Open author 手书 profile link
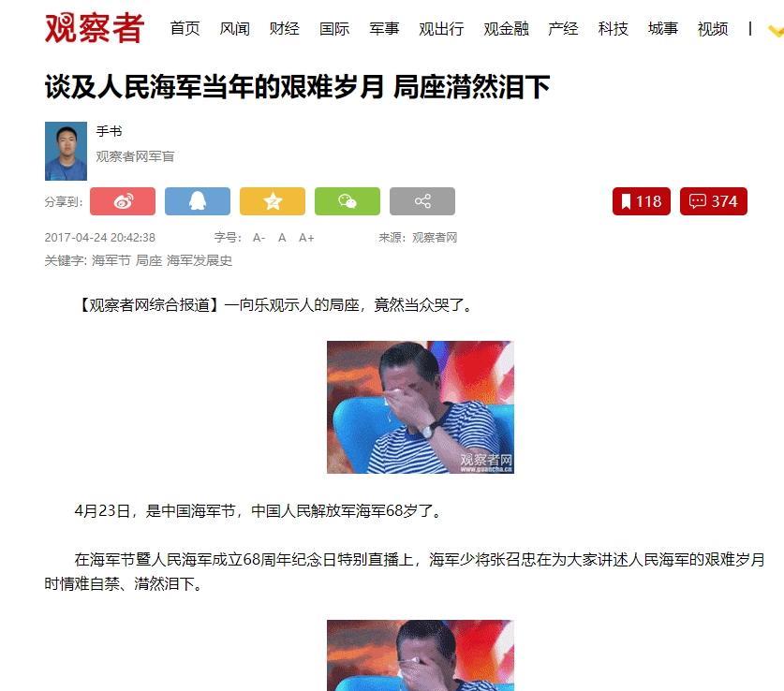 tap(109, 131)
